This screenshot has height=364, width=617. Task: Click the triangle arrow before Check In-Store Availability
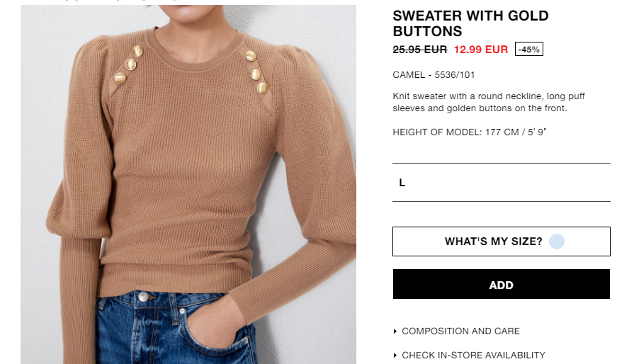[395, 356]
